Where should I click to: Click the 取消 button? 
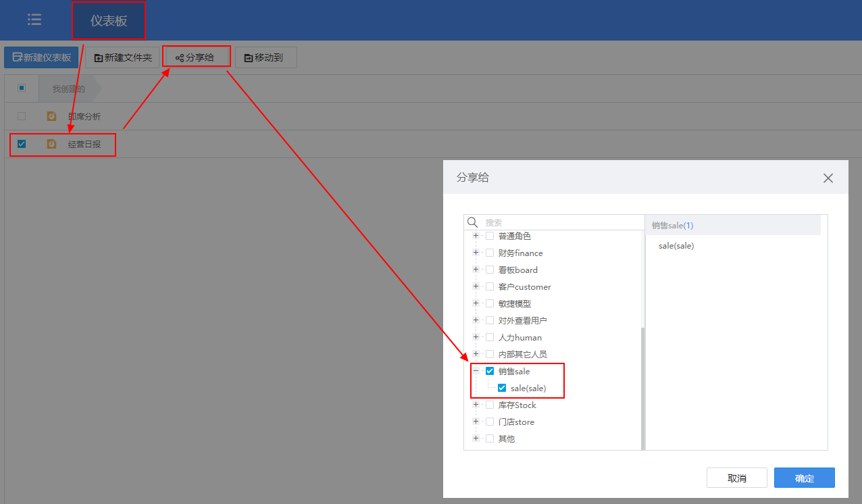(x=737, y=478)
